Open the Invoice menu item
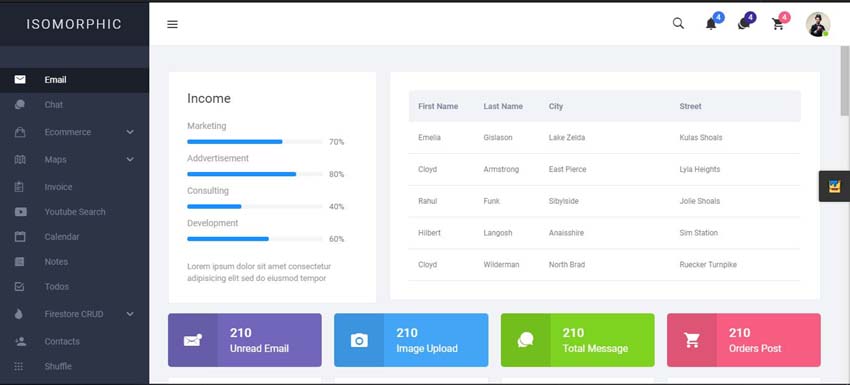 (x=74, y=187)
